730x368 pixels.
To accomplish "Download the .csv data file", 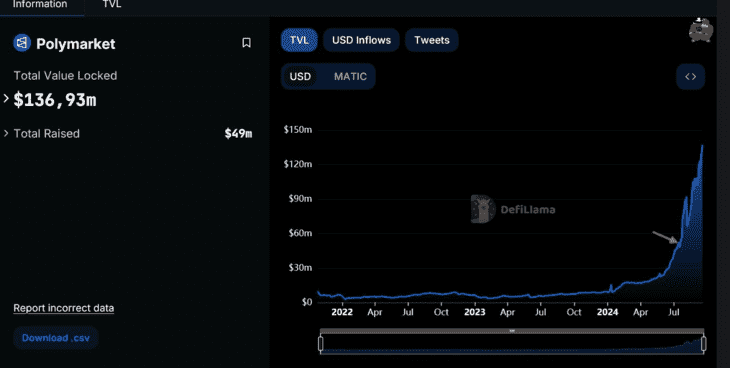I will [x=56, y=338].
